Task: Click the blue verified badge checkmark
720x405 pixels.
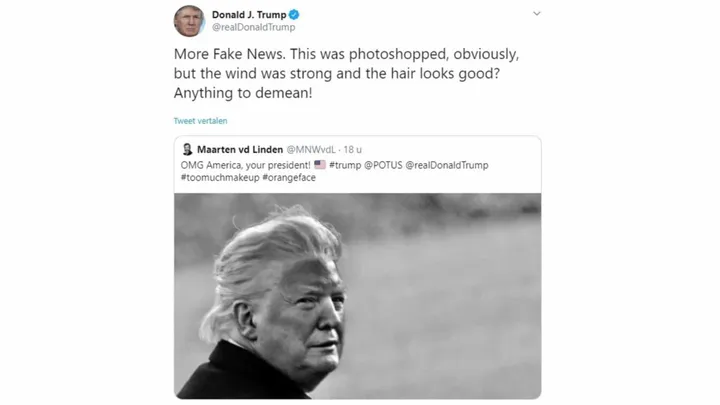Action: pyautogui.click(x=294, y=15)
